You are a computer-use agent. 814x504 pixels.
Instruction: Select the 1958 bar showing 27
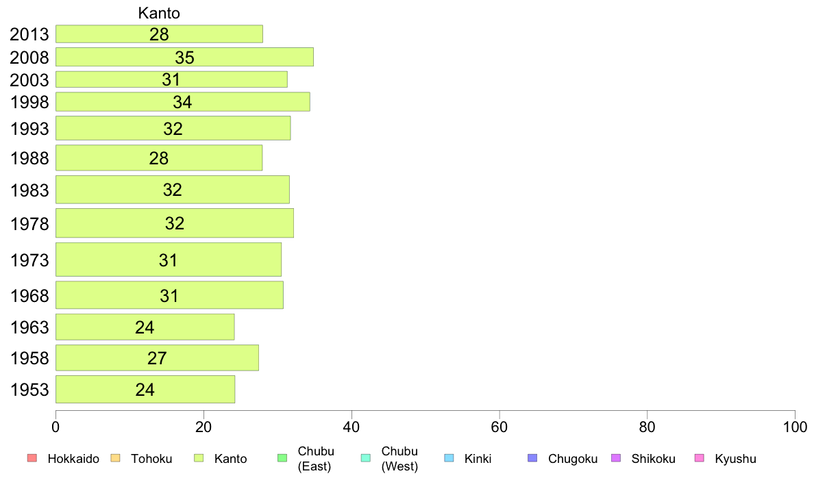[157, 358]
